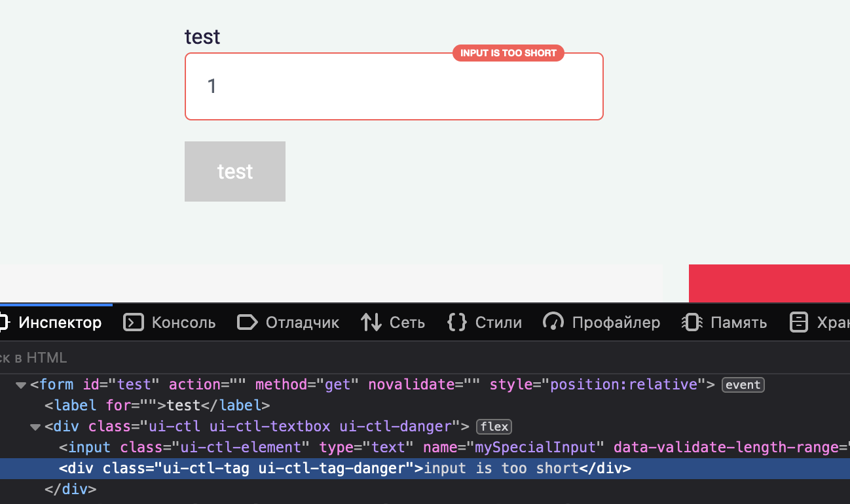Open the Сеть network tab
Viewport: 850px width, 504px height.
pyautogui.click(x=393, y=322)
